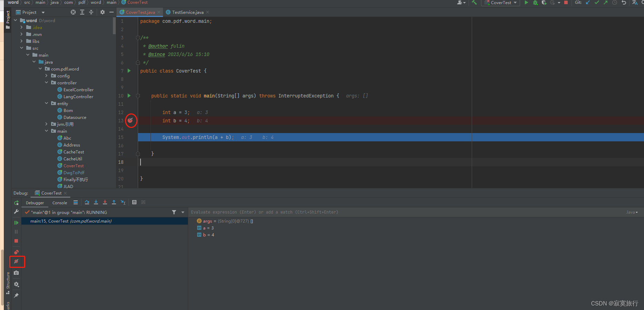Open CacheUtil class in tree
644x310 pixels.
[x=73, y=159]
